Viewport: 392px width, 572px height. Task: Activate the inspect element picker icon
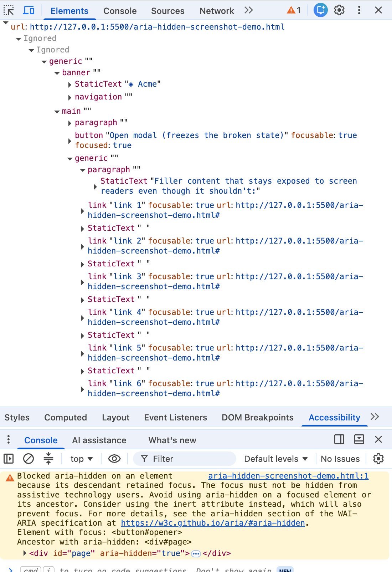pos(9,10)
